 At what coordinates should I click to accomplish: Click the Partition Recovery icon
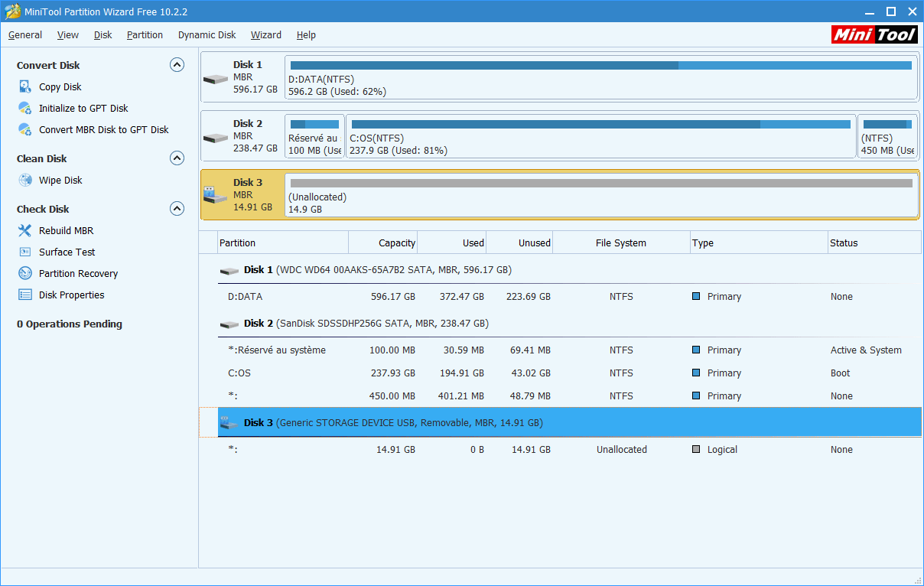(24, 273)
